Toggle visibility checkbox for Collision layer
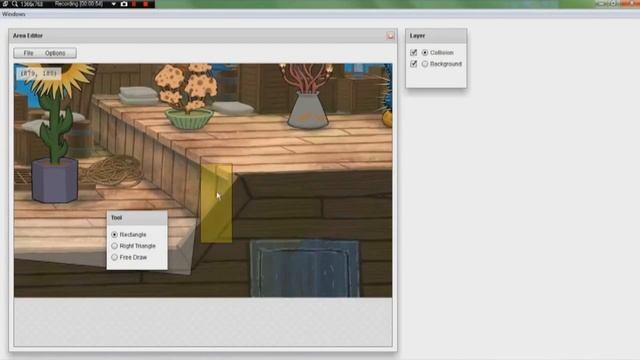 coord(413,53)
